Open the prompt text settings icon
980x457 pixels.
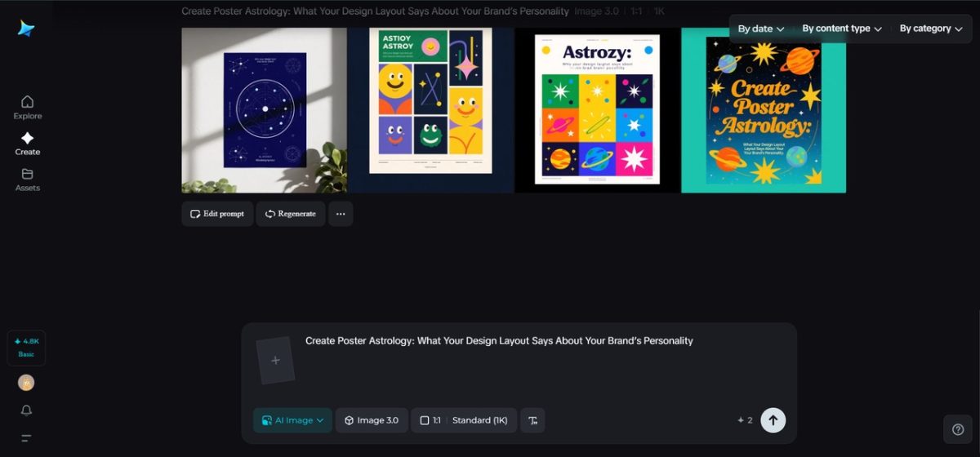point(532,420)
